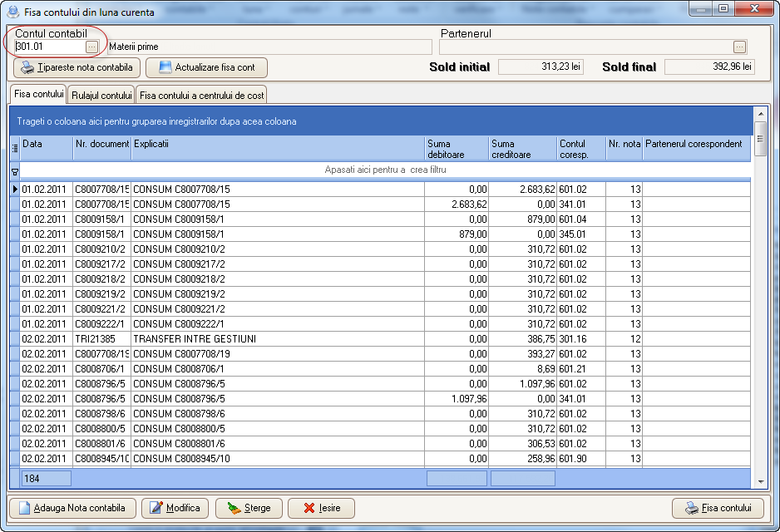Click the 301.16 corresponding account cell

[581, 339]
